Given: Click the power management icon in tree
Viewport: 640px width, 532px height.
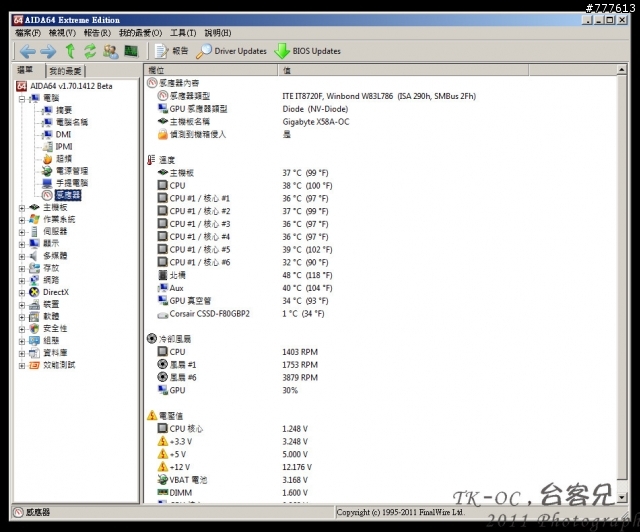Looking at the screenshot, I should tap(47, 171).
